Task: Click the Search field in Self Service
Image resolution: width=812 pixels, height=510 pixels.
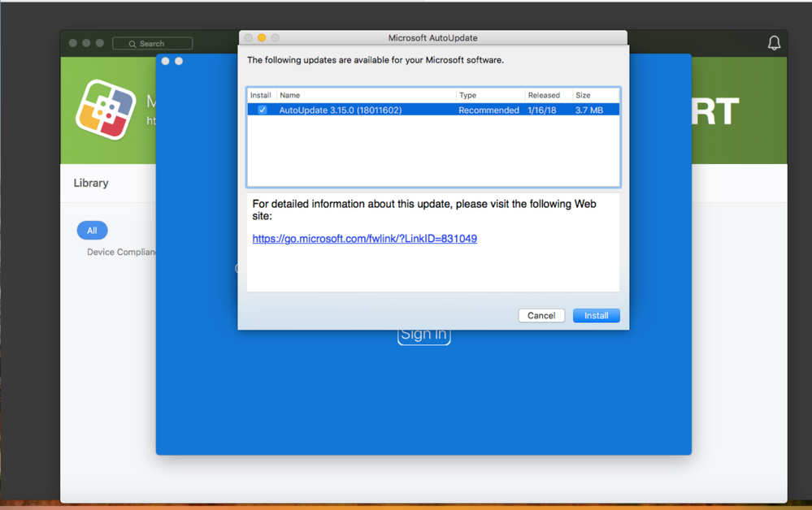Action: coord(152,44)
